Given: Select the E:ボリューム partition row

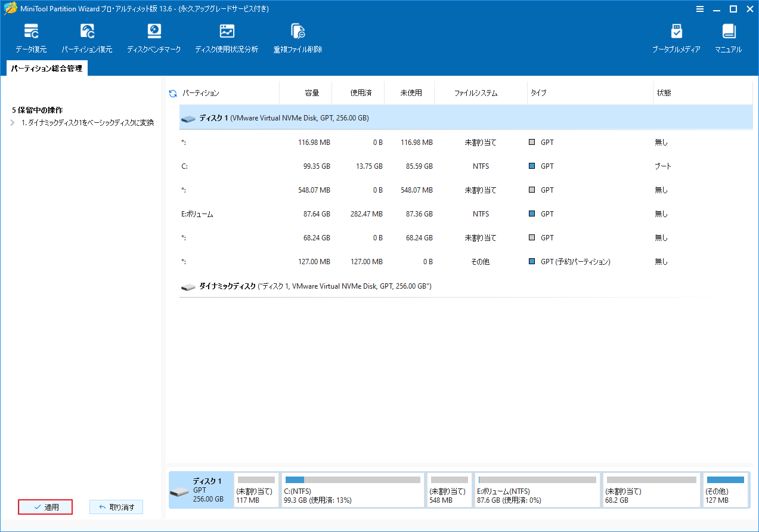Looking at the screenshot, I should (x=466, y=214).
